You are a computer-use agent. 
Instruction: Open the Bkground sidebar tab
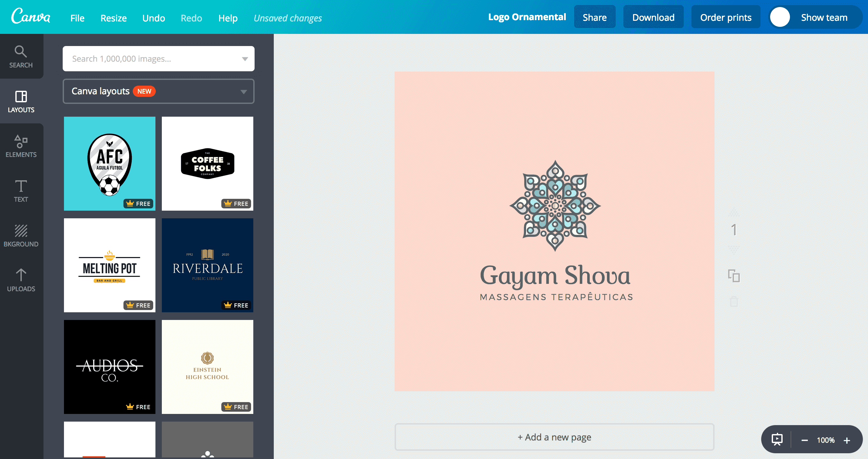click(21, 236)
